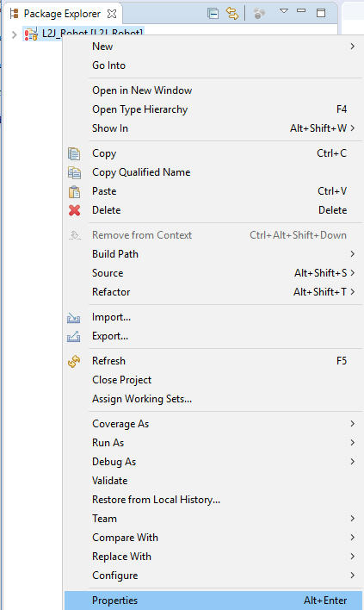Select Properties from the context menu
Screen dimensions: 364x610
(213, 601)
